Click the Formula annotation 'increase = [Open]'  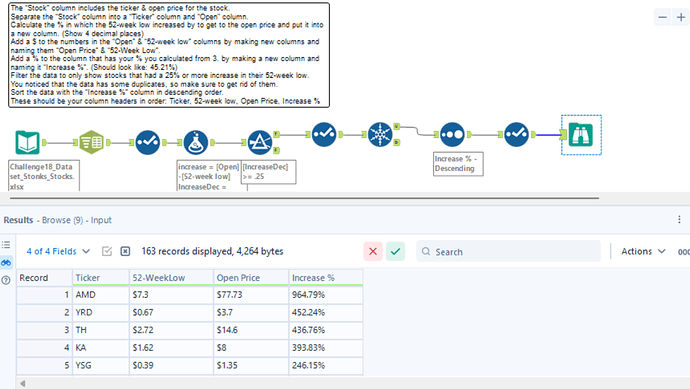(x=209, y=176)
